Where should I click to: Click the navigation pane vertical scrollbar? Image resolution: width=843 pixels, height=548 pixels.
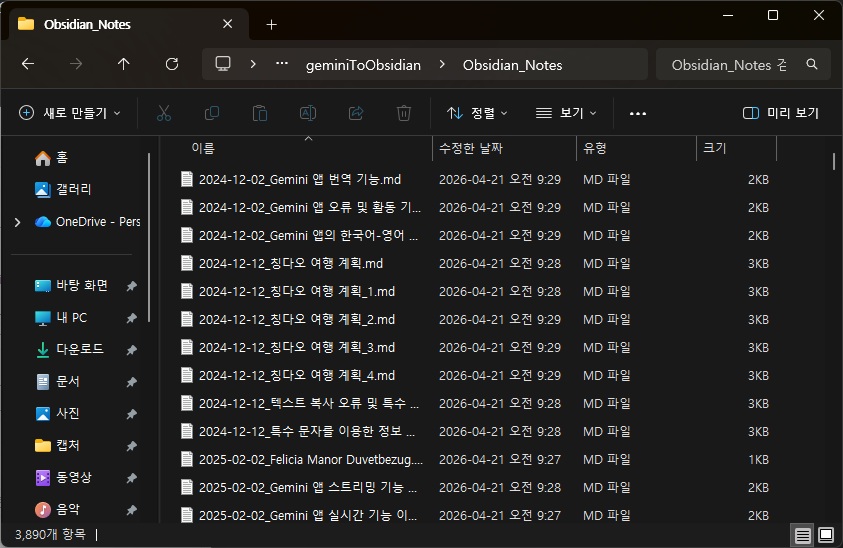click(x=148, y=238)
